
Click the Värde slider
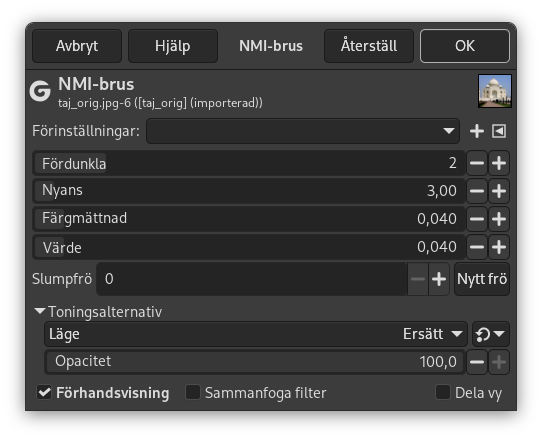249,247
